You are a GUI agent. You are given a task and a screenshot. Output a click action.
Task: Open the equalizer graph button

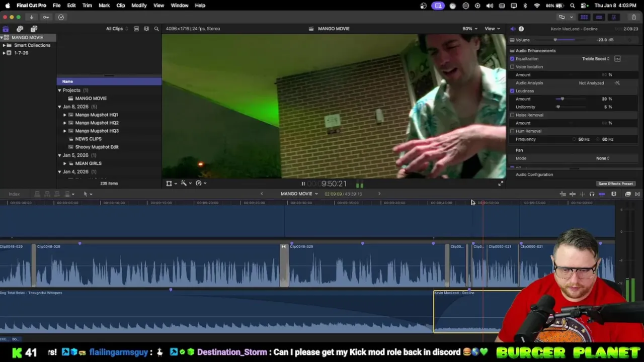pyautogui.click(x=617, y=59)
